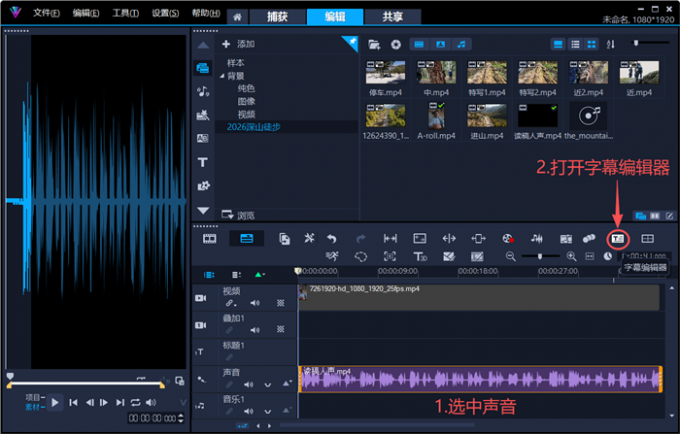The height and width of the screenshot is (434, 680).
Task: Open the Titles (T) library icon
Action: (x=203, y=162)
